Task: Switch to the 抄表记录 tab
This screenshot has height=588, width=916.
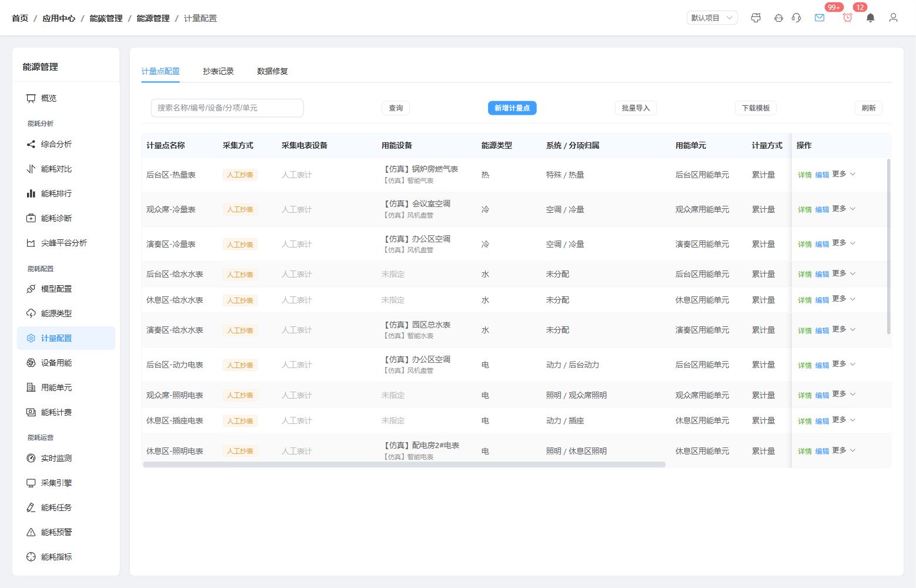Action: coord(218,71)
